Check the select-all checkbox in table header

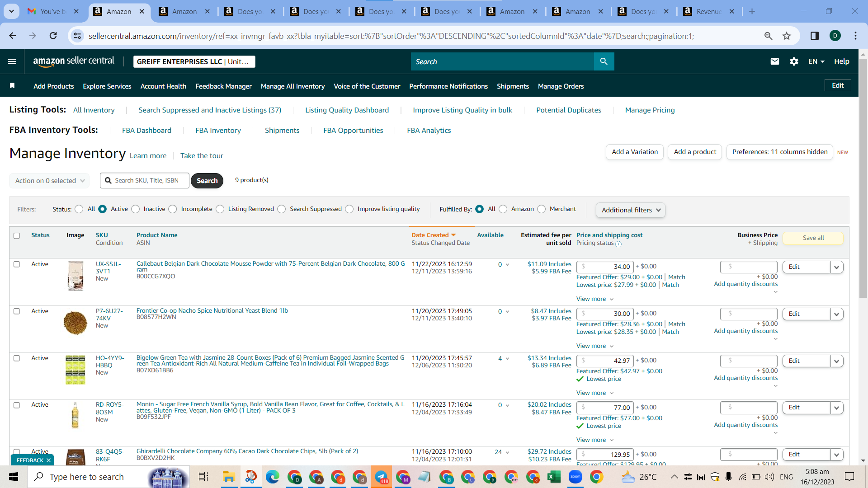(x=17, y=236)
